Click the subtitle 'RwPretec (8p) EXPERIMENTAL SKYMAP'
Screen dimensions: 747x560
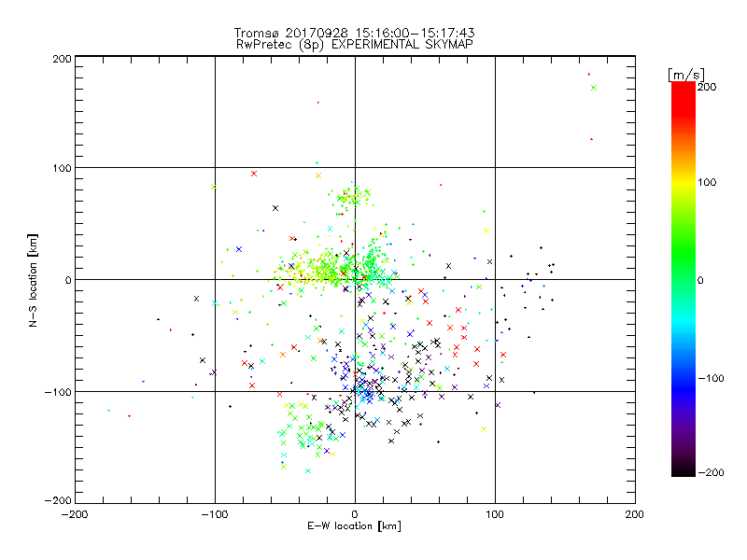click(x=355, y=45)
